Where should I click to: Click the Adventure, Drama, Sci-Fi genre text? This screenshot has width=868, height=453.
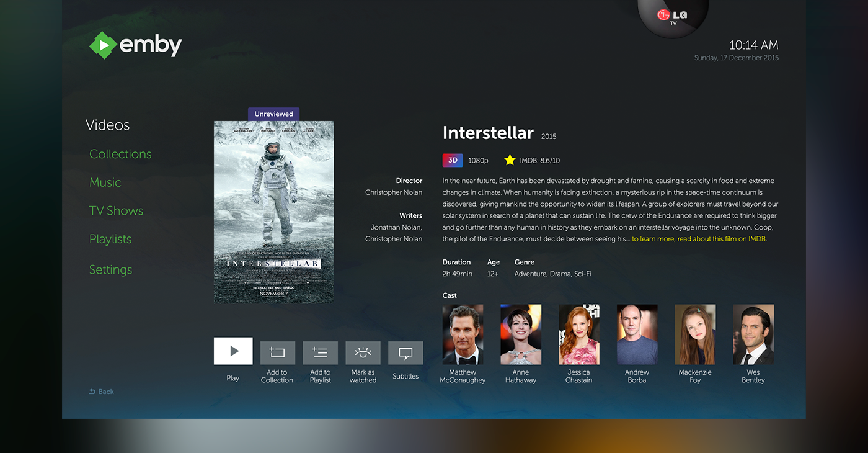click(x=553, y=274)
